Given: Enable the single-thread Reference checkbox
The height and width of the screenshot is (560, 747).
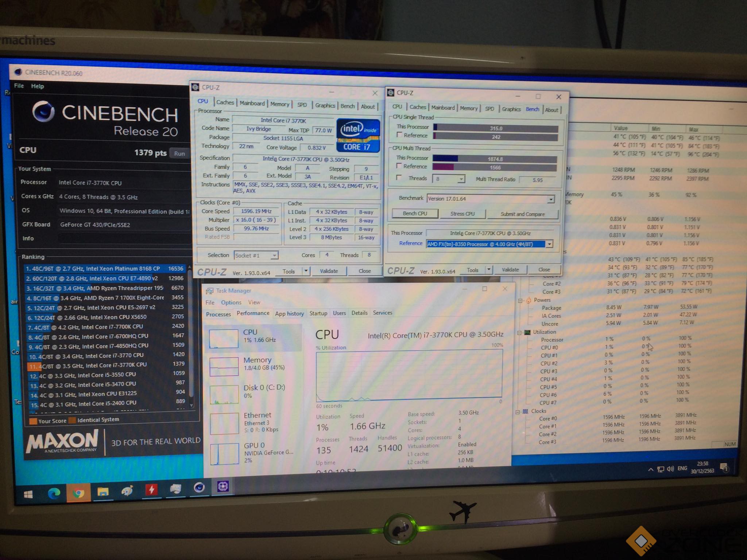Looking at the screenshot, I should [399, 135].
